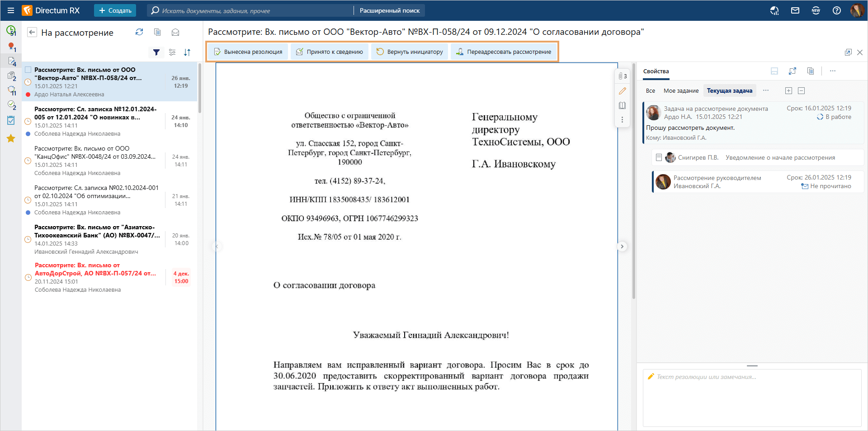This screenshot has height=431, width=868.
Task: Open list view settings sliders icon
Action: point(172,52)
